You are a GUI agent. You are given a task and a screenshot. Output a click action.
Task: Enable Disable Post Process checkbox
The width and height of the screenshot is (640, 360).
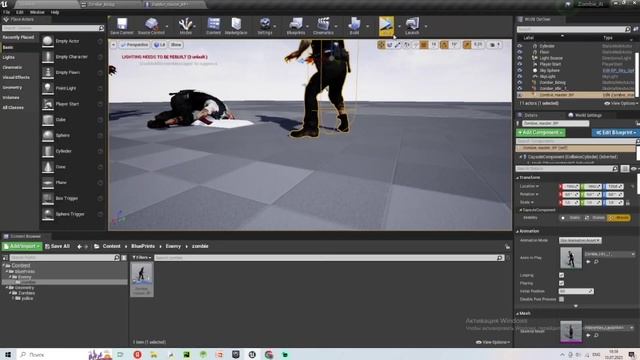coord(562,299)
